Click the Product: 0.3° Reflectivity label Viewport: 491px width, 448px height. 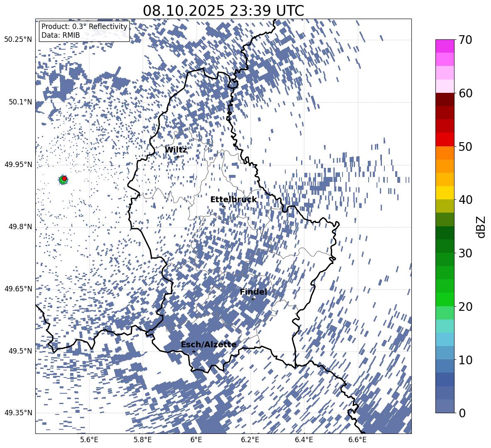[x=84, y=27]
